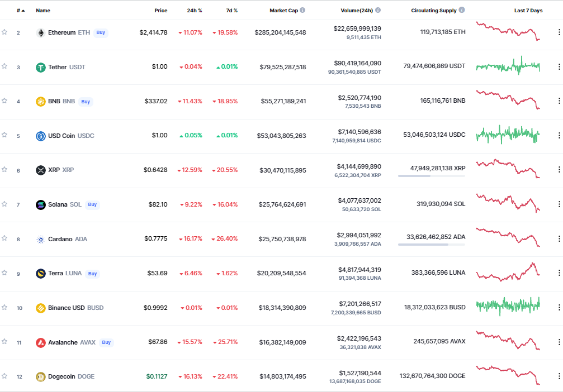Open Volume(24h) info tooltip icon
This screenshot has width=563, height=392.
pyautogui.click(x=378, y=10)
